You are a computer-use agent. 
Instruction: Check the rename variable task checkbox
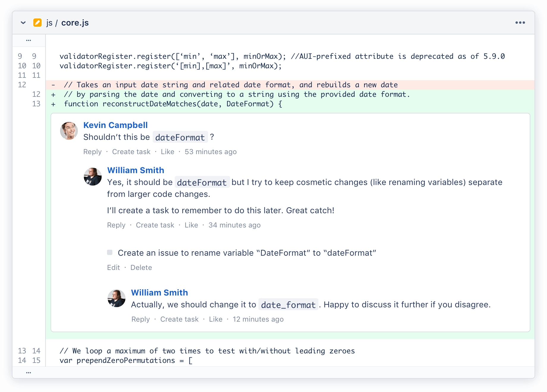click(110, 252)
